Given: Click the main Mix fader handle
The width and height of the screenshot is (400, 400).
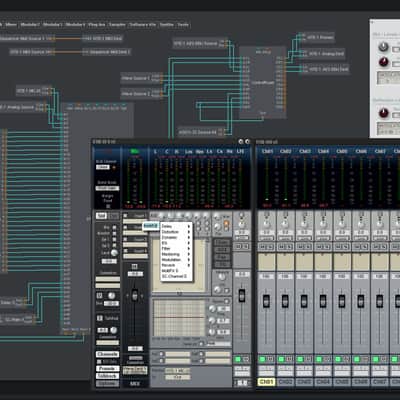Looking at the screenshot, I should (x=135, y=295).
